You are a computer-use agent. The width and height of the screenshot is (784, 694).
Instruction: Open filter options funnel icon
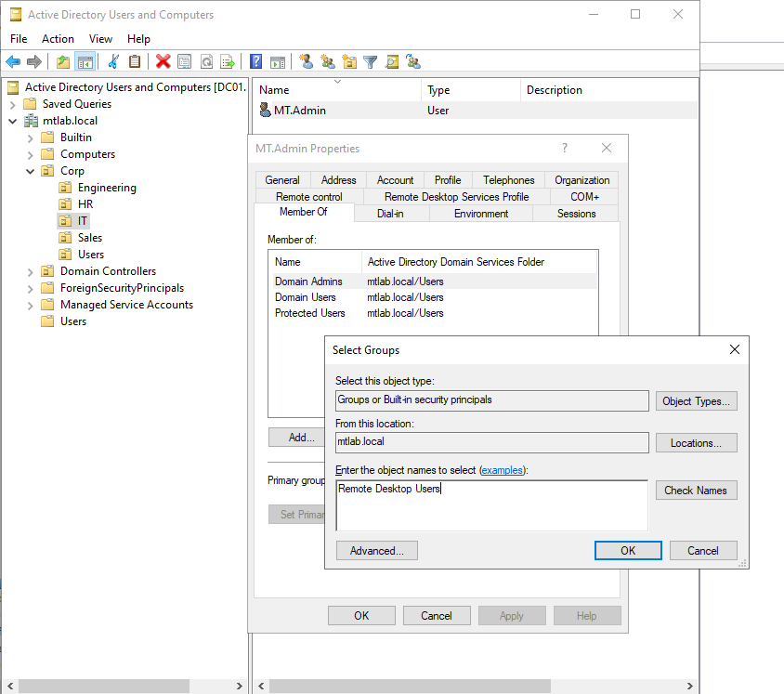[x=371, y=62]
